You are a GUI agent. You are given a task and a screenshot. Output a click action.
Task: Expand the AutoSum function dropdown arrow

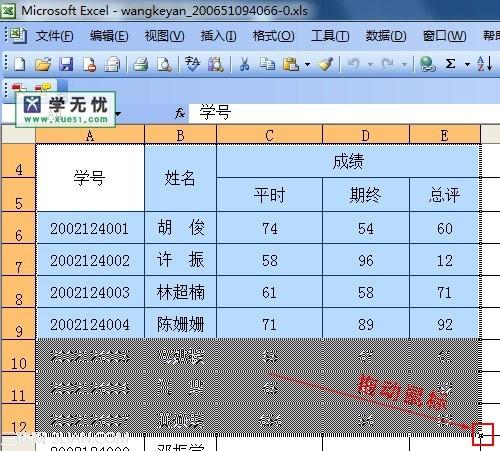(467, 64)
